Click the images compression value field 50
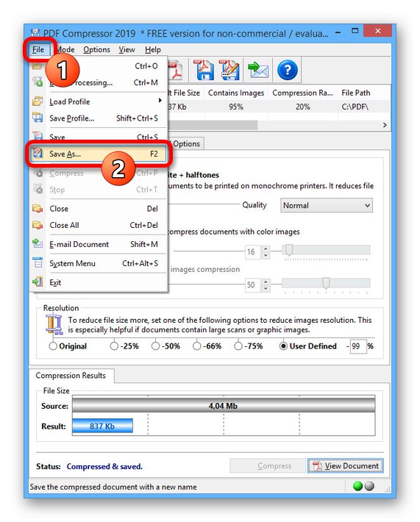 coord(253,285)
